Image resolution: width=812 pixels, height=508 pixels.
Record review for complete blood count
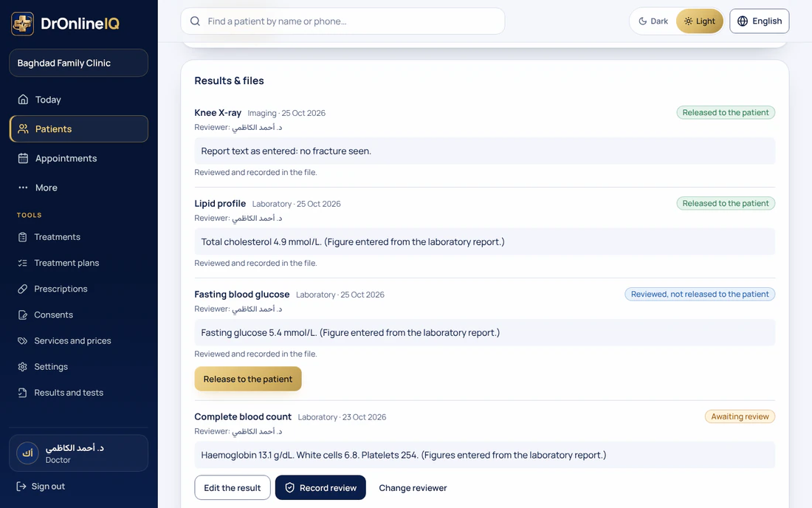[320, 488]
